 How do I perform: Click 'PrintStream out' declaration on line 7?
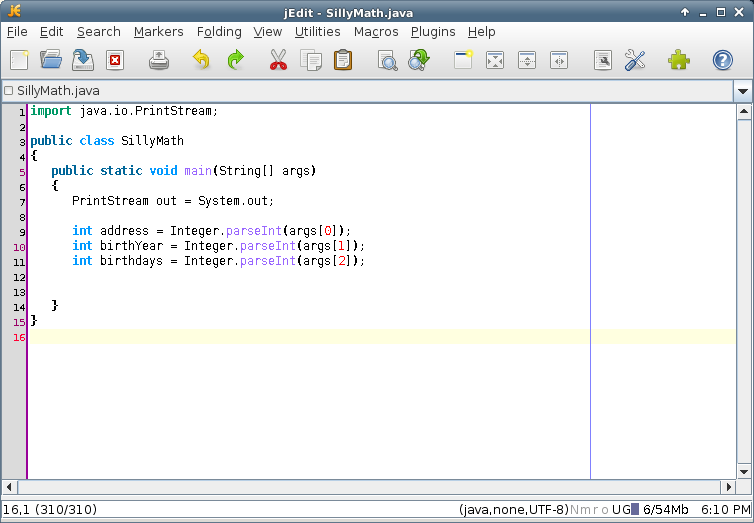coord(124,200)
